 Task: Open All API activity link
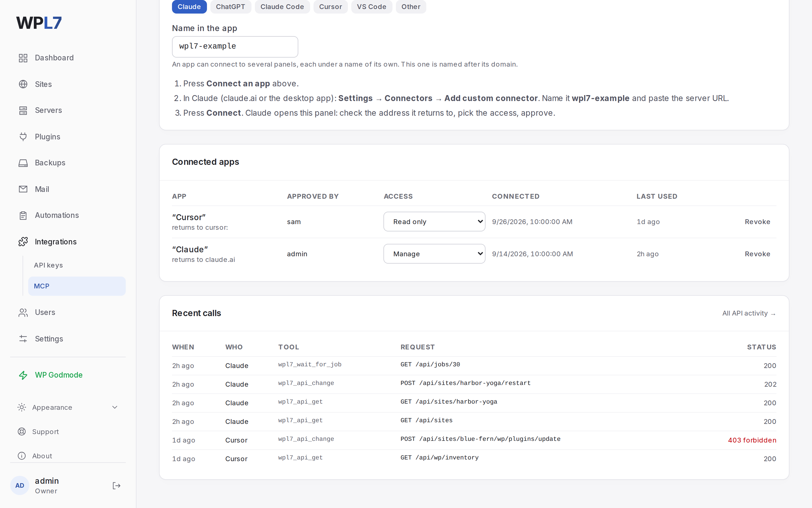pos(749,313)
